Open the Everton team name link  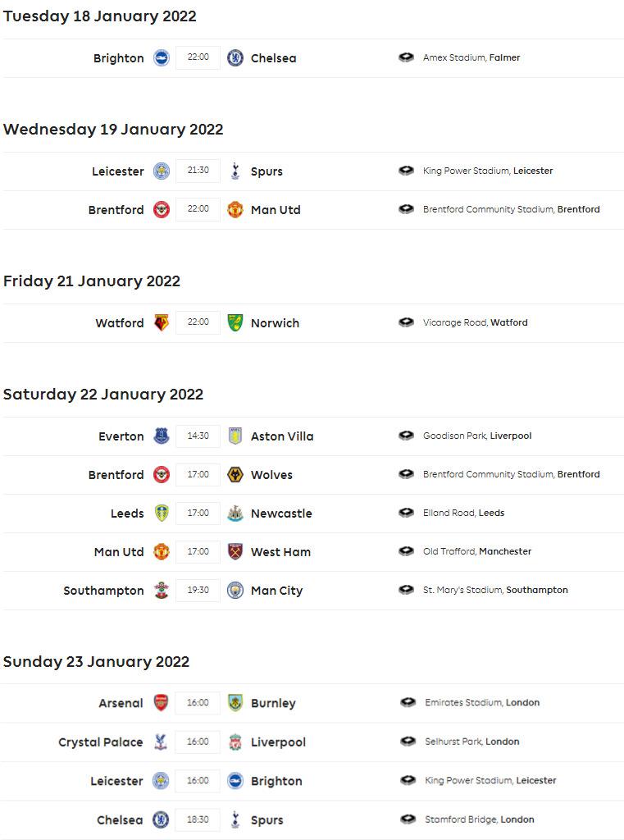tap(121, 436)
